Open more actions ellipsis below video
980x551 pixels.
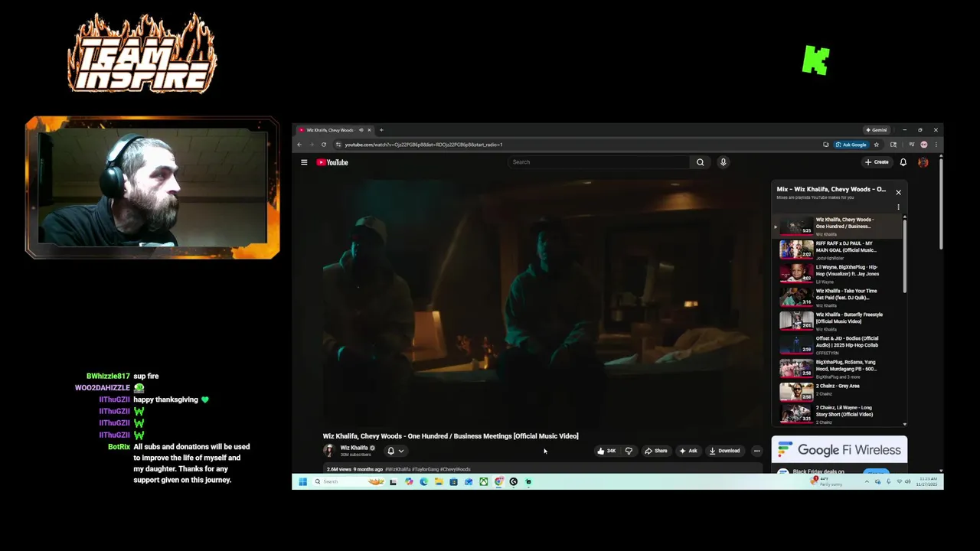coord(756,451)
